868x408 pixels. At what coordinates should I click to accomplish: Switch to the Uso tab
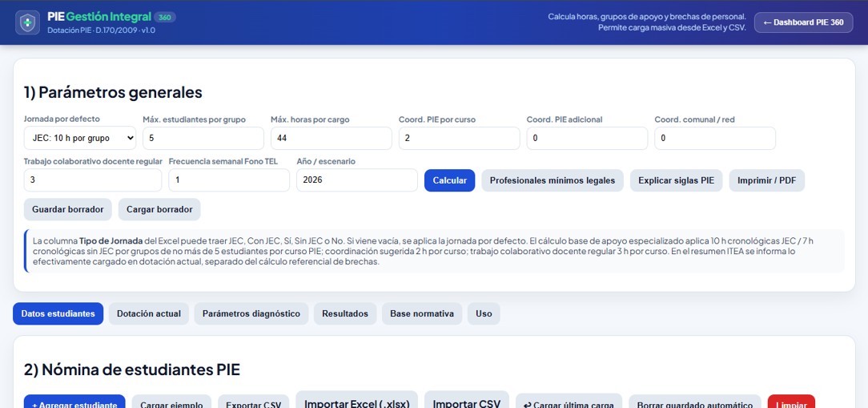[484, 313]
